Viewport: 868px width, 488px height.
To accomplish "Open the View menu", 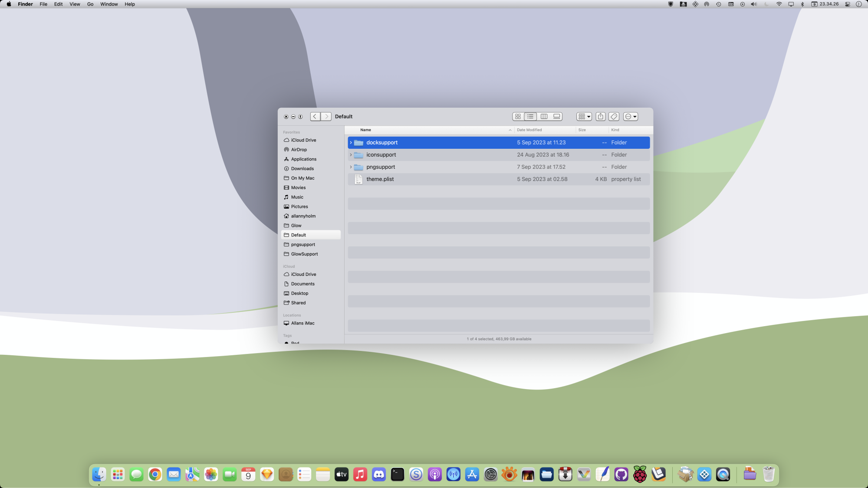I will point(75,4).
